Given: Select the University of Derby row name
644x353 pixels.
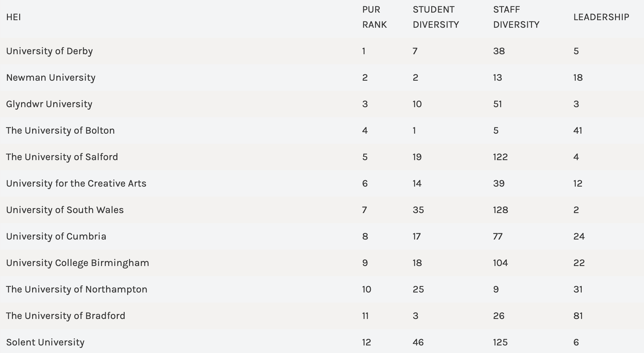Looking at the screenshot, I should point(49,51).
